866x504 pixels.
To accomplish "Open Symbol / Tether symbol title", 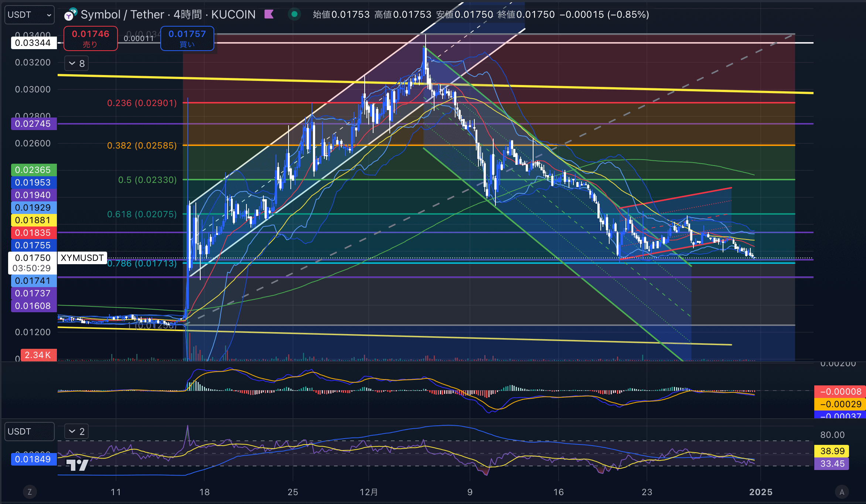I will tap(122, 14).
